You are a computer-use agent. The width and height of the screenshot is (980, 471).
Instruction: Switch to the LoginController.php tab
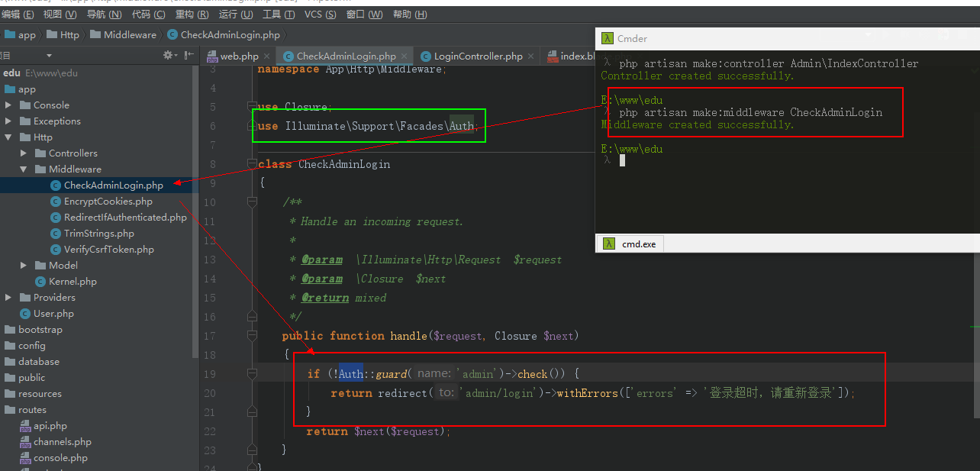[x=478, y=56]
